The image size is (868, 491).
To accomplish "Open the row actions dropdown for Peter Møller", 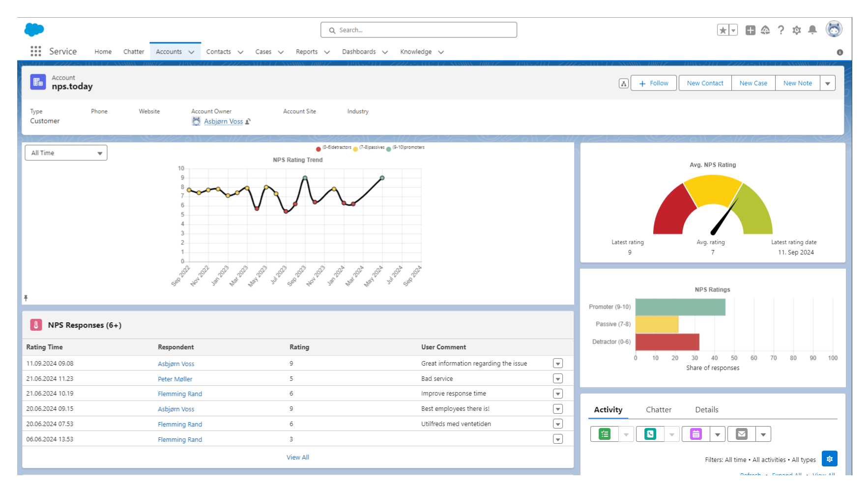I will tap(557, 378).
